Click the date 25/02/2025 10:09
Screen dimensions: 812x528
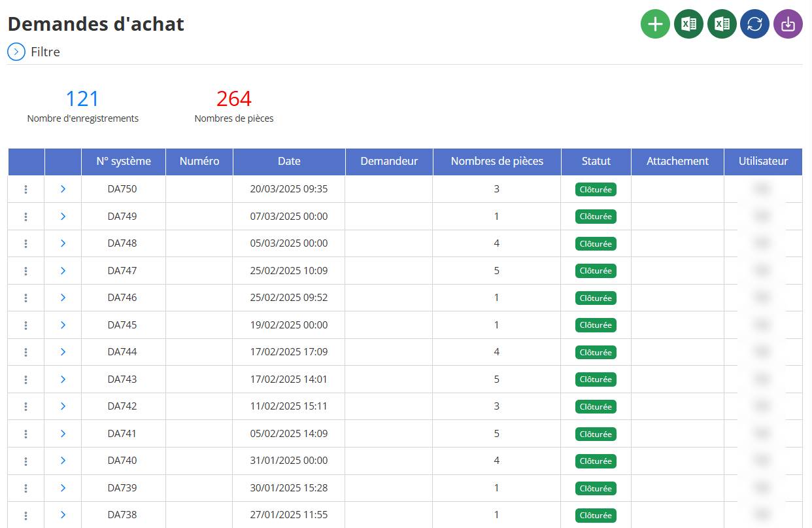point(289,270)
